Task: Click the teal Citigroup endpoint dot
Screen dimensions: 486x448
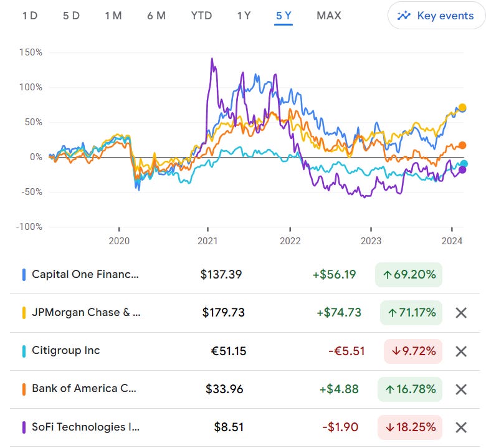Action: [x=464, y=164]
